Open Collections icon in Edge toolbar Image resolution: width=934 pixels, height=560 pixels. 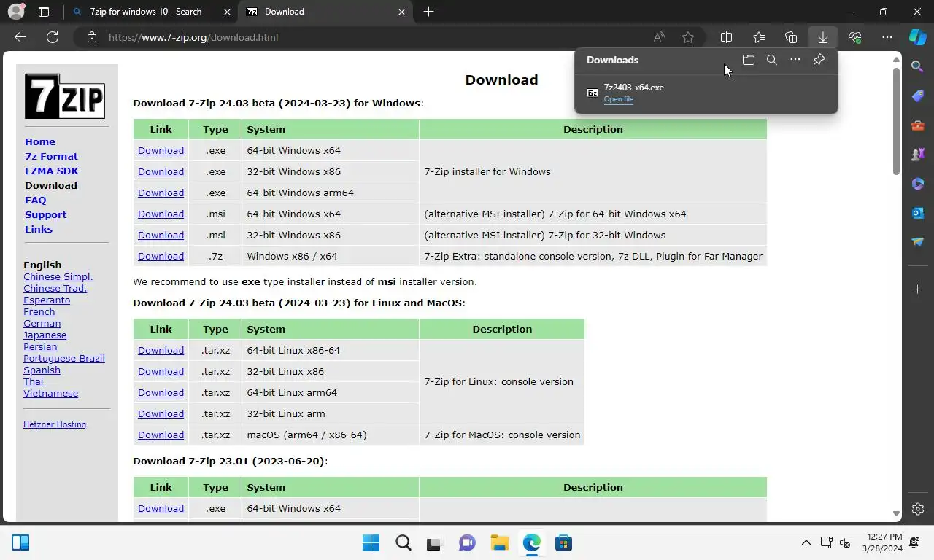(791, 37)
